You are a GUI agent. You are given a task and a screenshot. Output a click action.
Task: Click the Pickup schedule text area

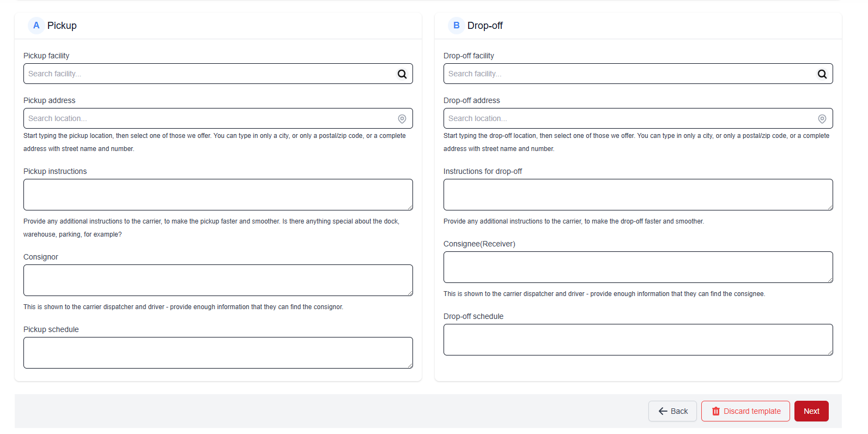point(218,353)
